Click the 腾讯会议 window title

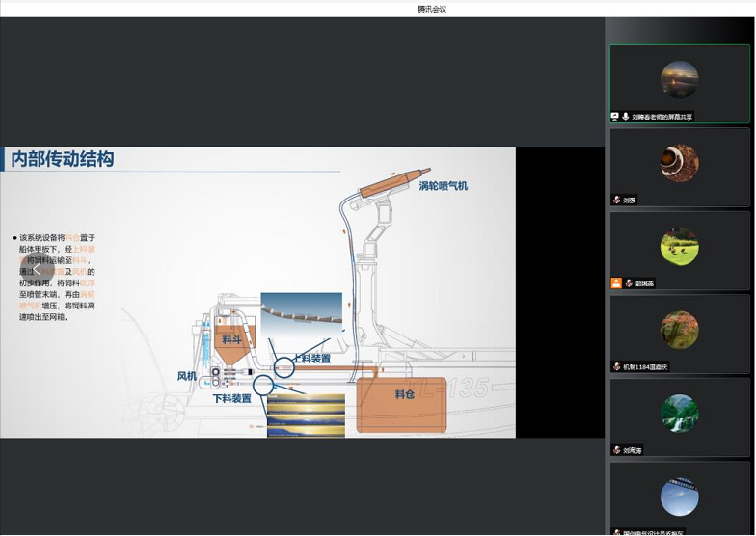point(432,9)
